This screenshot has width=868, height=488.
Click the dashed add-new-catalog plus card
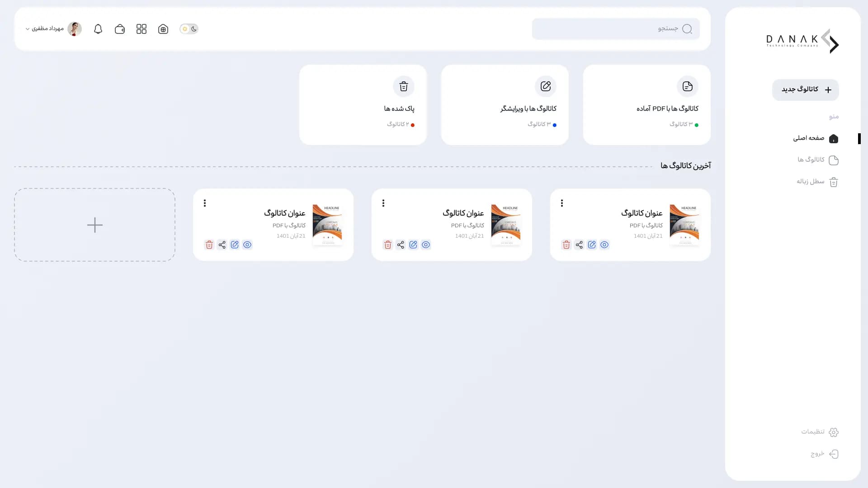click(x=95, y=225)
